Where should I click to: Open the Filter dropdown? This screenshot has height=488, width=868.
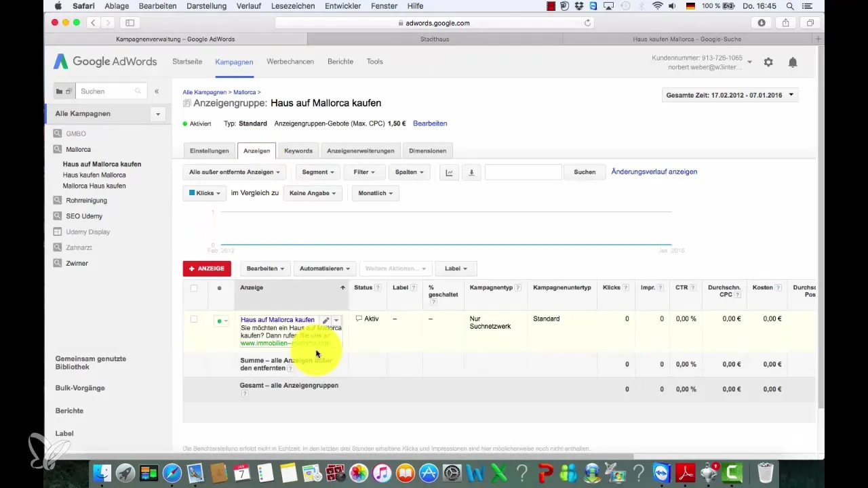click(364, 172)
